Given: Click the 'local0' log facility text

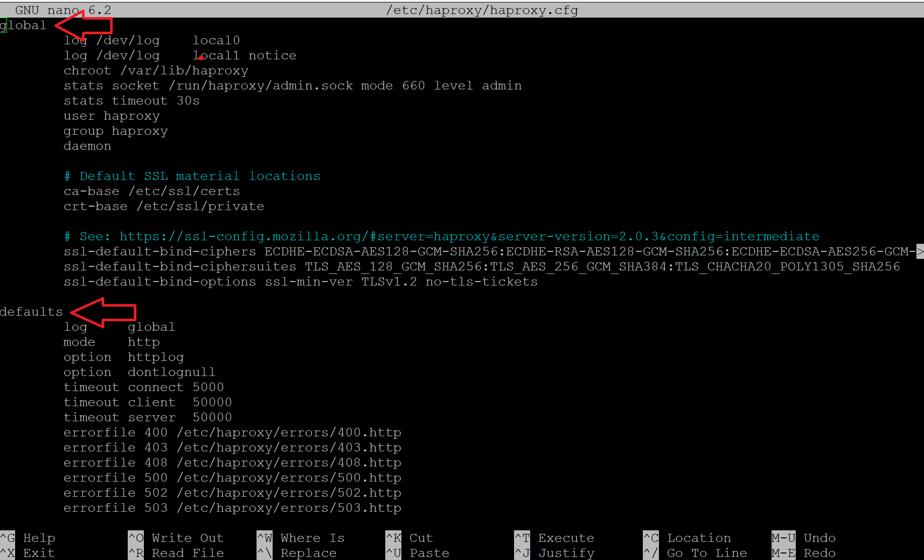Looking at the screenshot, I should 216,40.
